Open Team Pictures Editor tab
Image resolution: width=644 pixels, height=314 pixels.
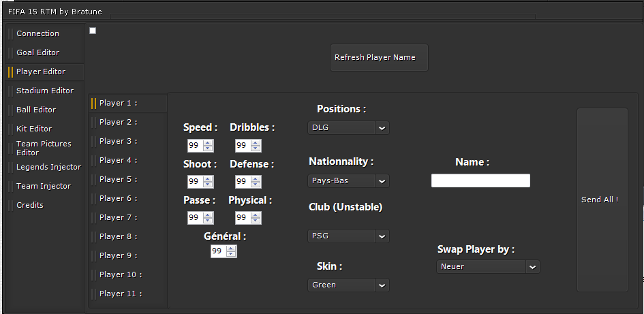tap(44, 148)
